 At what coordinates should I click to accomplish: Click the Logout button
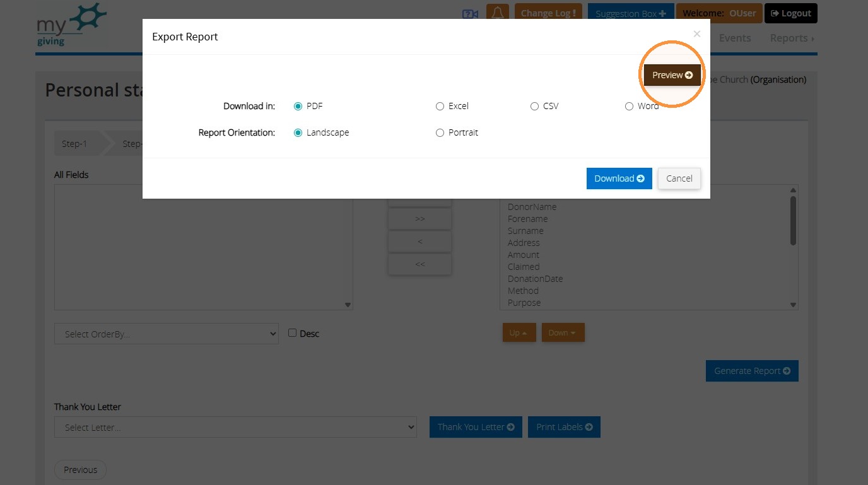coord(791,13)
